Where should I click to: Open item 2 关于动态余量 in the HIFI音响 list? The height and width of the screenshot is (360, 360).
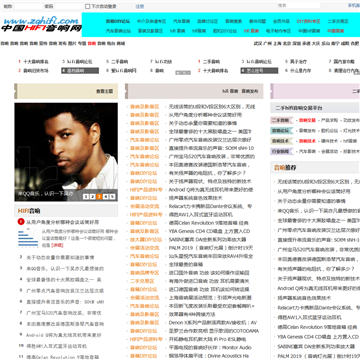click(x=60, y=257)
